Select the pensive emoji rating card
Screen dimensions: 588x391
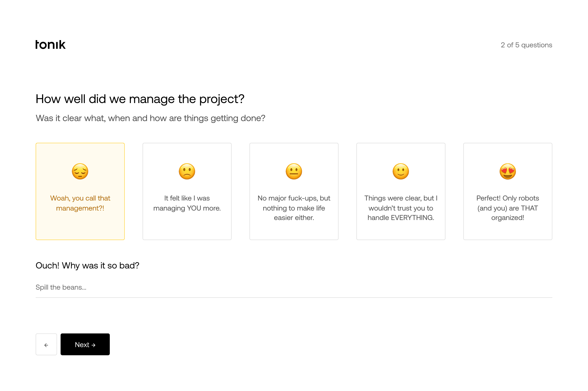click(x=80, y=191)
